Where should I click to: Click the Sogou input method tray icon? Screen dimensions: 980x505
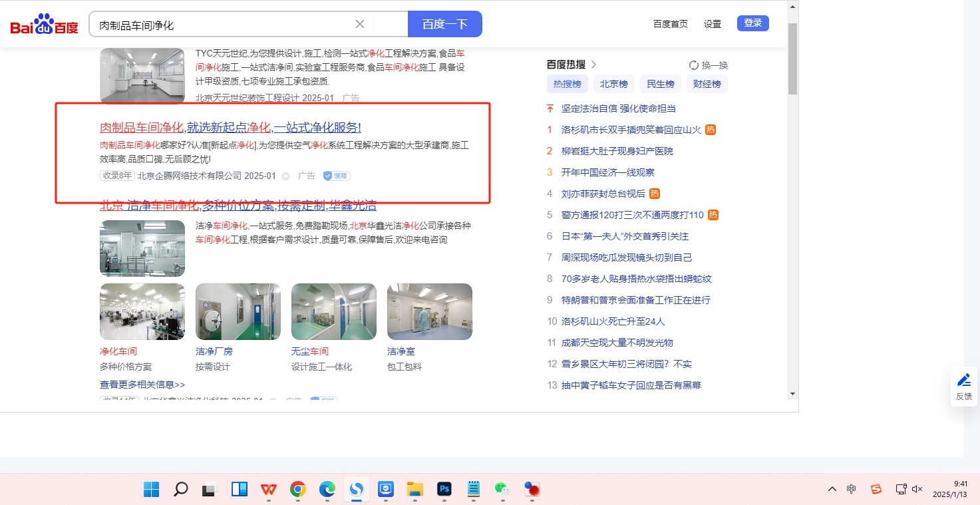876,490
